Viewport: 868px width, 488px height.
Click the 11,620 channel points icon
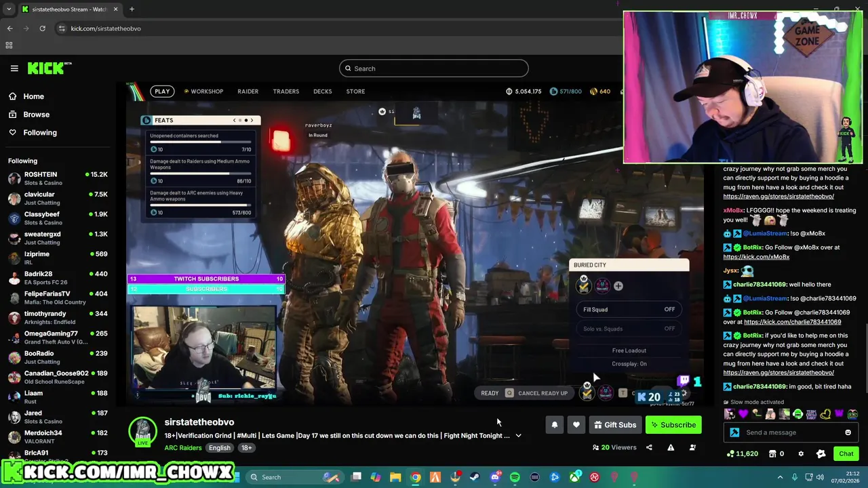pos(742,453)
